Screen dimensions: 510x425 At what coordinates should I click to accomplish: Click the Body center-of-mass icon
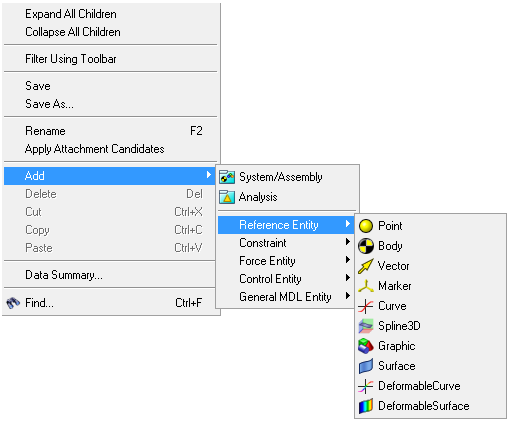coord(366,246)
